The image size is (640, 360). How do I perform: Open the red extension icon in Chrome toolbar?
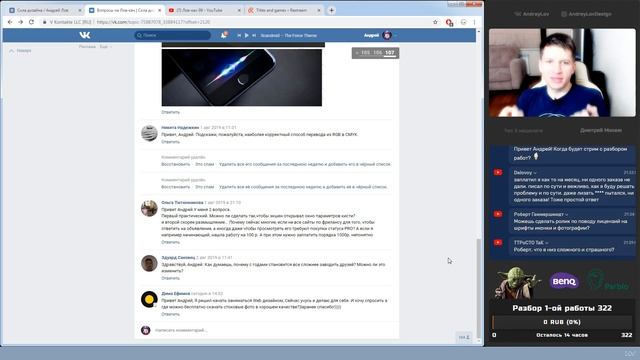449,22
